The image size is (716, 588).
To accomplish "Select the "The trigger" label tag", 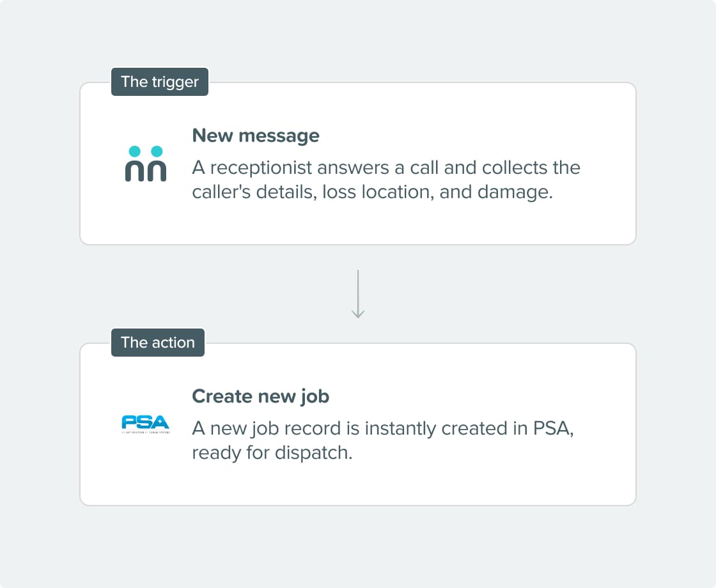I will (x=160, y=82).
